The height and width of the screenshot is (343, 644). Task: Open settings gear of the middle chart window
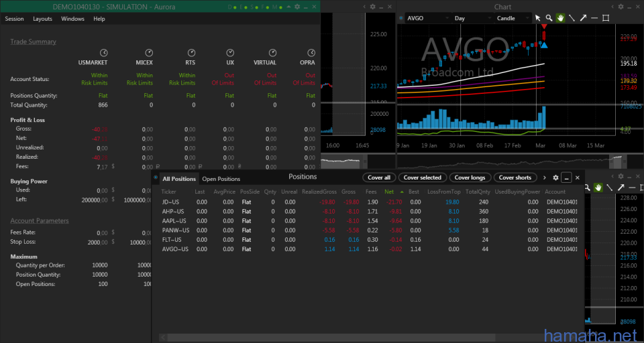372,7
